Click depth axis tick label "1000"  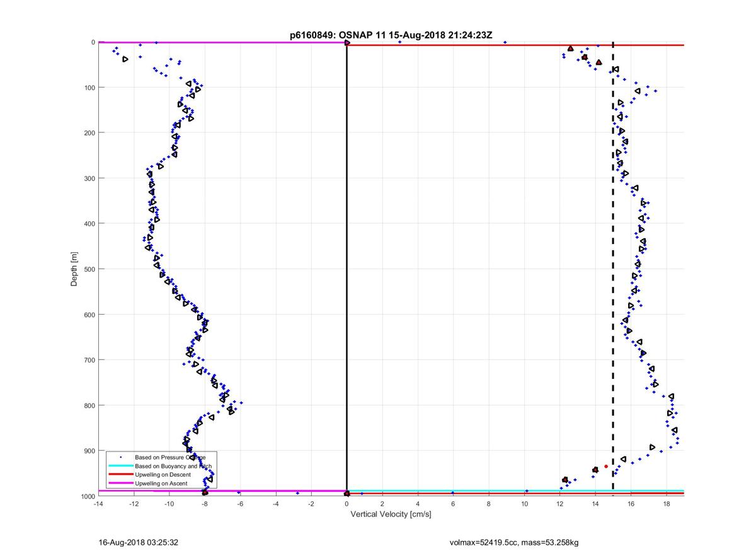click(87, 496)
